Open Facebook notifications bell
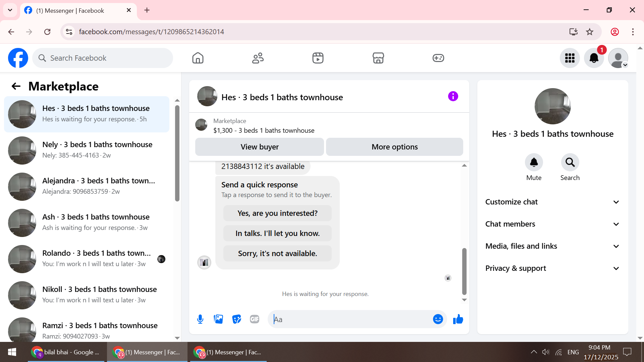The image size is (644, 362). click(x=594, y=58)
